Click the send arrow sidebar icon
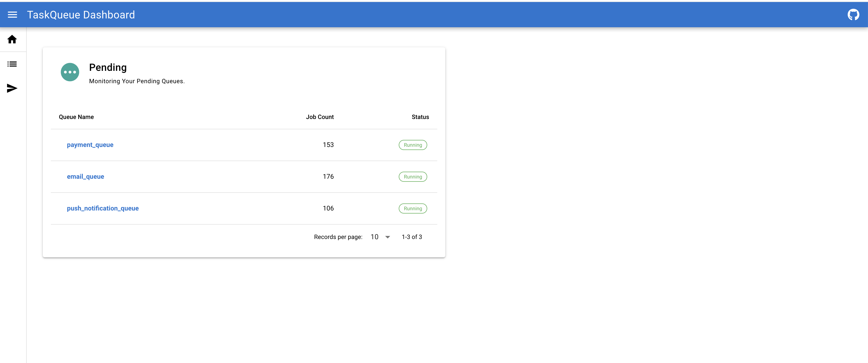868x363 pixels. point(12,88)
